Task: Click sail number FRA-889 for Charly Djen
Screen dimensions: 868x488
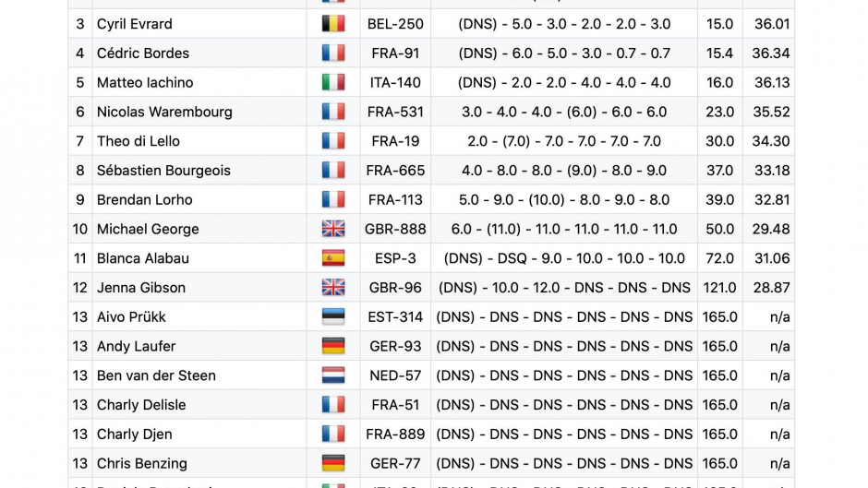Action: tap(395, 434)
